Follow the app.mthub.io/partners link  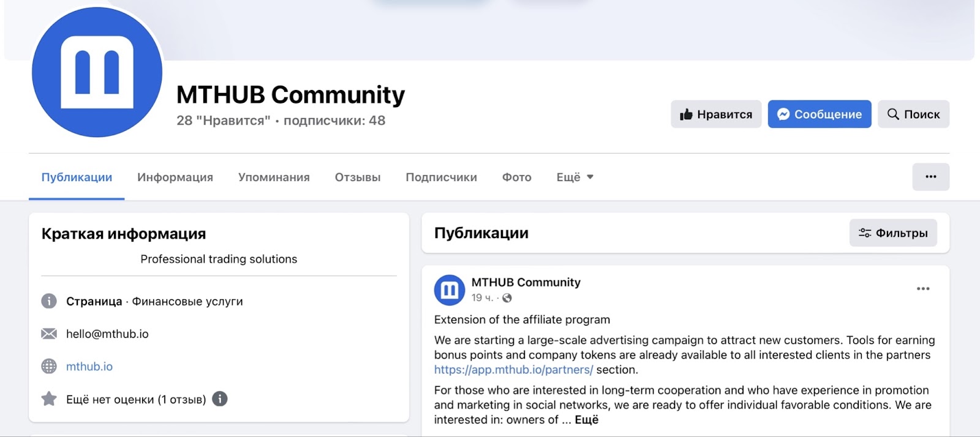tap(513, 370)
